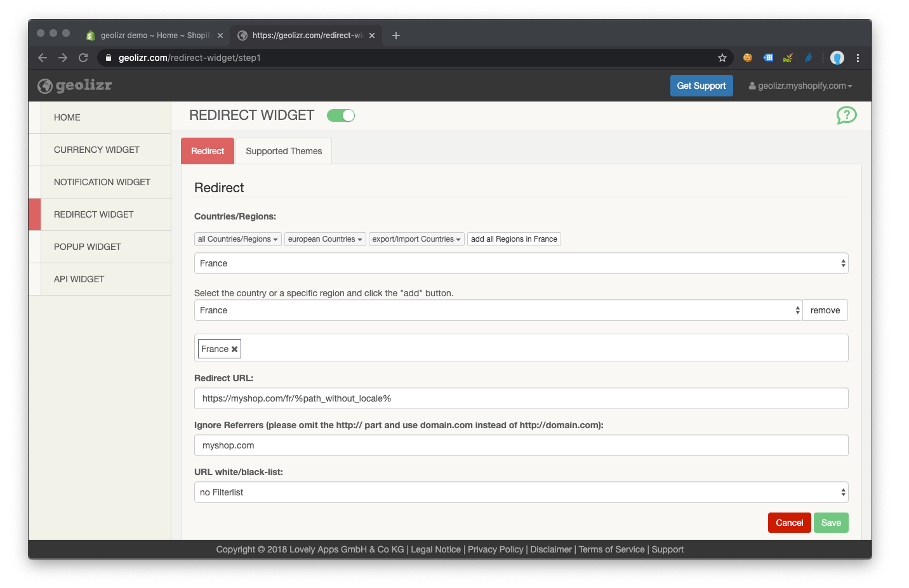Open the Disclaimer footer link
The image size is (909, 588).
(x=551, y=549)
